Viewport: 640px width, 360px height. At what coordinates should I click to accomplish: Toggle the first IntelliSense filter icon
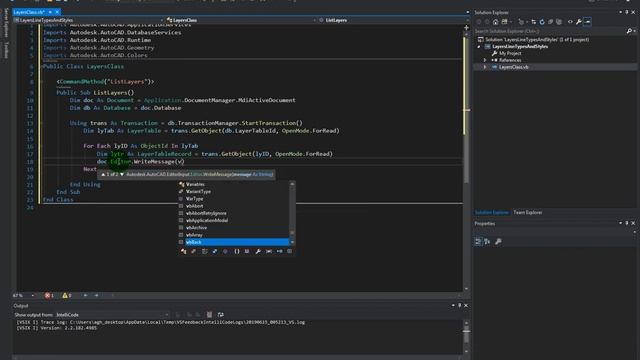coord(183,251)
